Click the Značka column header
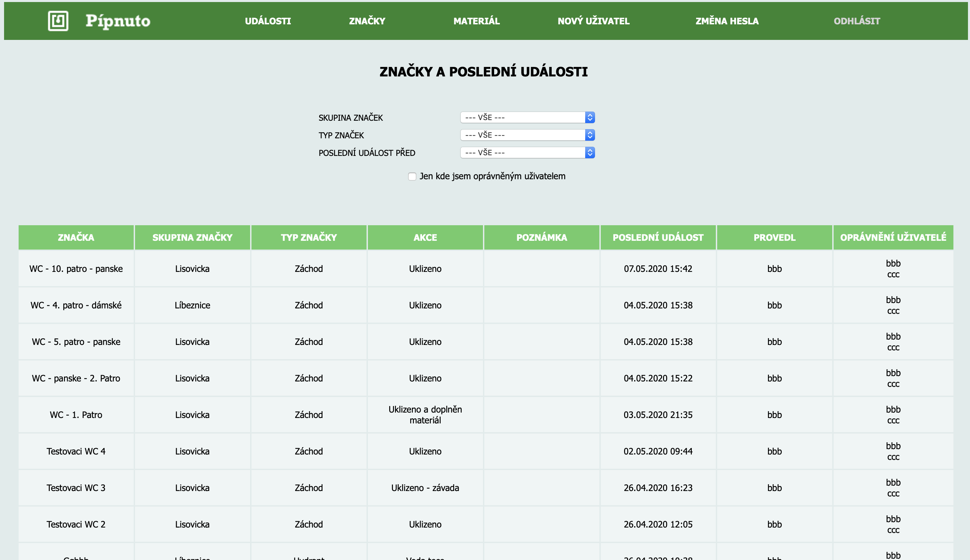Viewport: 970px width, 560px height. point(76,237)
